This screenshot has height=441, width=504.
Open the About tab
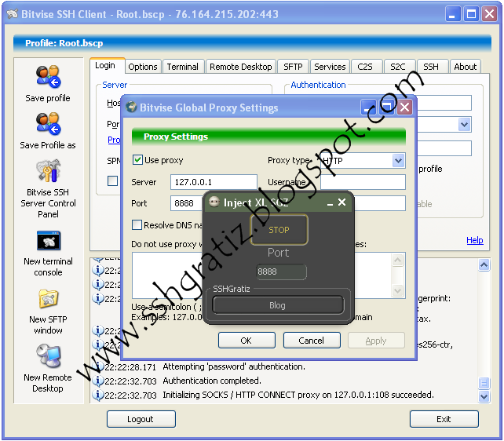[466, 67]
